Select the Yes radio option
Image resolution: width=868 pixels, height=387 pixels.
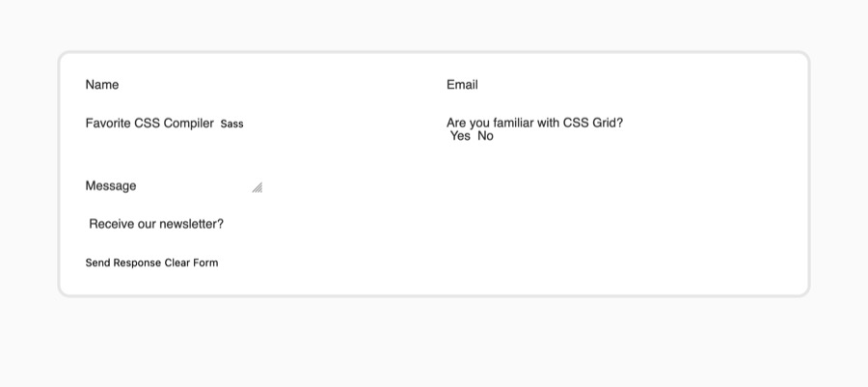(x=459, y=136)
